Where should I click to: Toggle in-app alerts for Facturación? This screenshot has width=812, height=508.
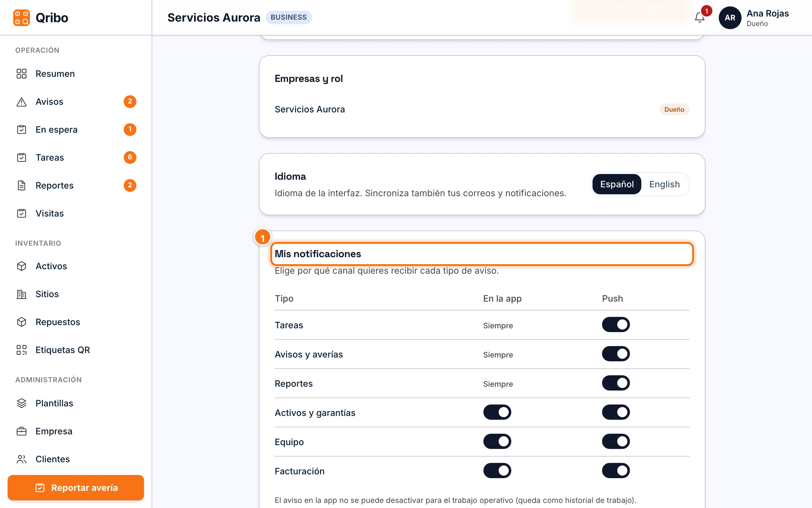click(x=497, y=471)
